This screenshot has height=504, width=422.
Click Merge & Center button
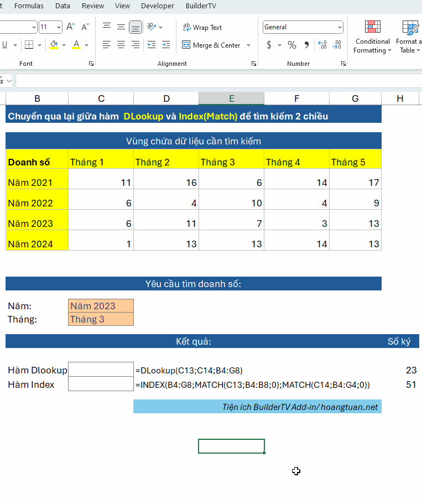[x=211, y=45]
